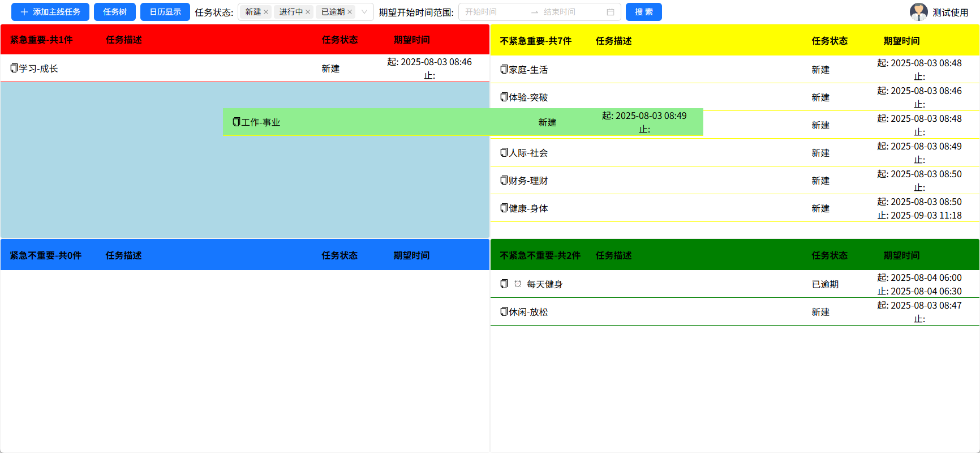Open the 每天健身 task
Viewport: 980px width, 453px height.
(545, 284)
